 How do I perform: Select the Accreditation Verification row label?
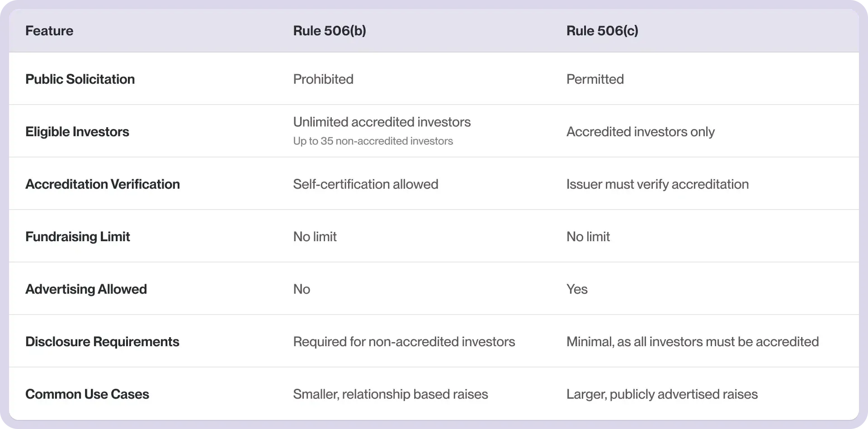103,184
